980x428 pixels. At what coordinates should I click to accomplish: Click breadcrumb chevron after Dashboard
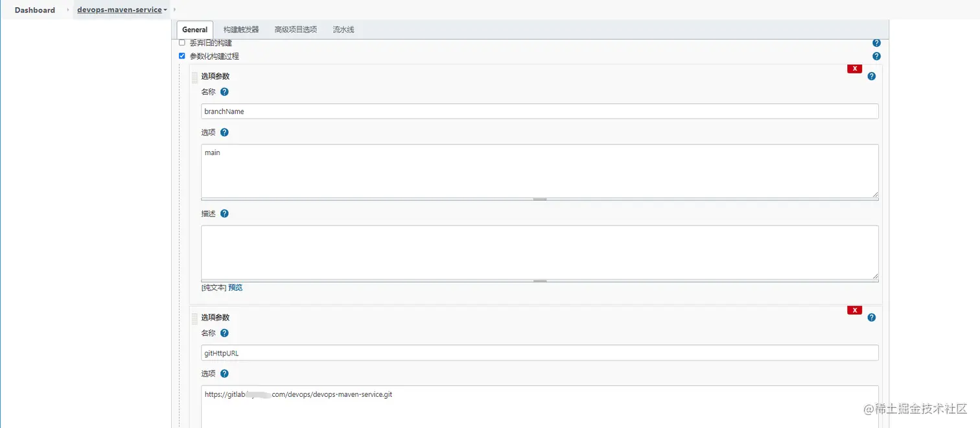pos(67,10)
